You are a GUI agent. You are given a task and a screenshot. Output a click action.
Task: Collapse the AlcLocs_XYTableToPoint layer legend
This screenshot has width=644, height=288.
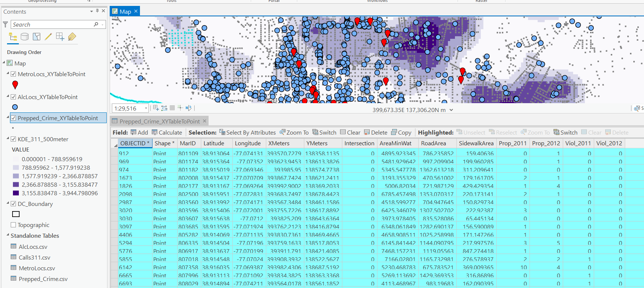pos(8,96)
